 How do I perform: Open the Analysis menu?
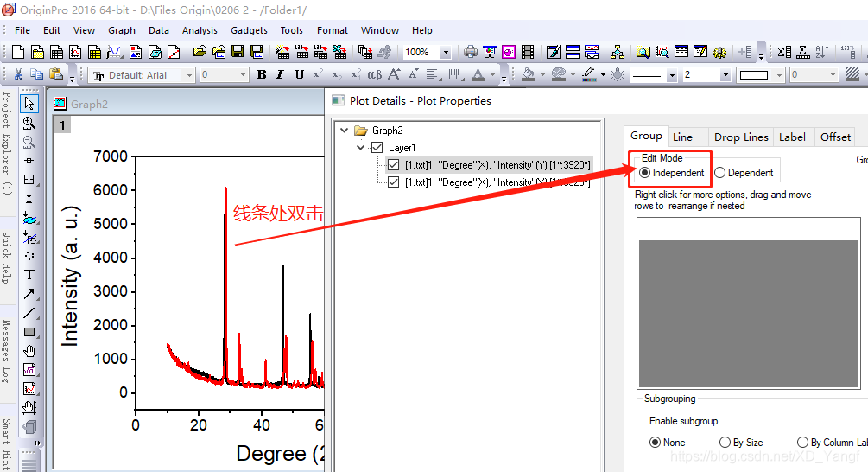[x=200, y=30]
